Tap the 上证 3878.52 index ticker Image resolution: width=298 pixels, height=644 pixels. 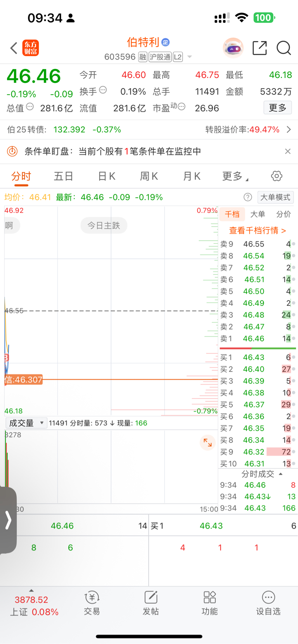(x=34, y=606)
